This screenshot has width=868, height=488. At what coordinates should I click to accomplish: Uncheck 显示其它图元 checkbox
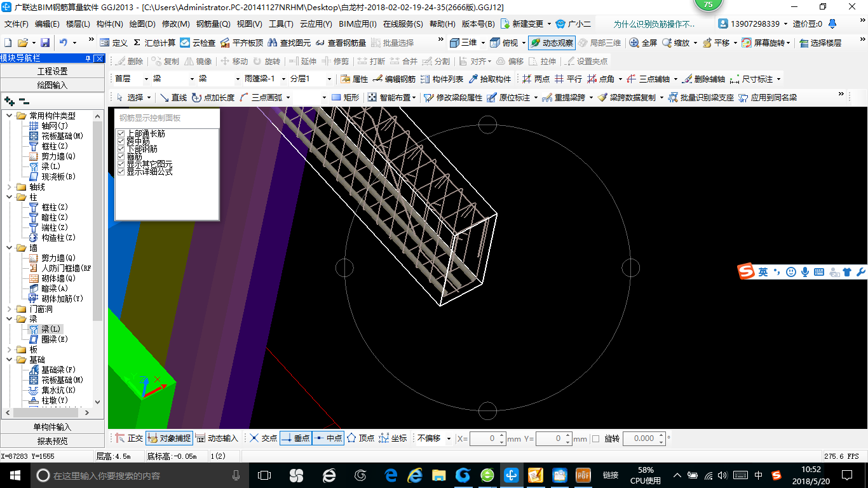[x=121, y=164]
